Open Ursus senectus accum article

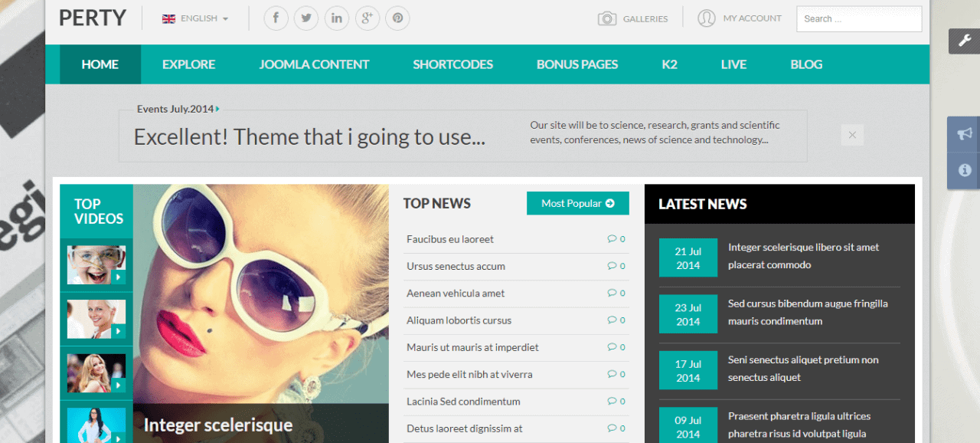(x=456, y=266)
